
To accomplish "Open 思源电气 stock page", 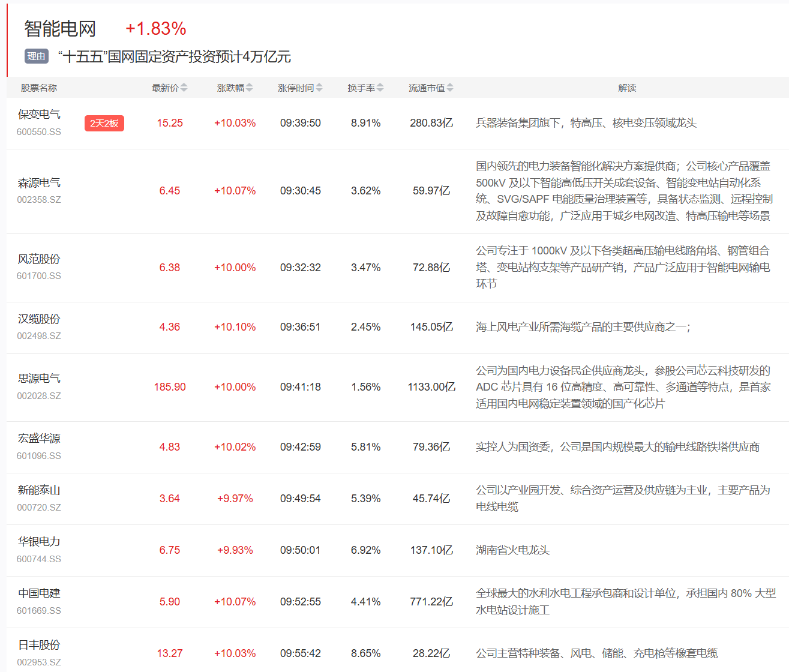I will tap(39, 379).
